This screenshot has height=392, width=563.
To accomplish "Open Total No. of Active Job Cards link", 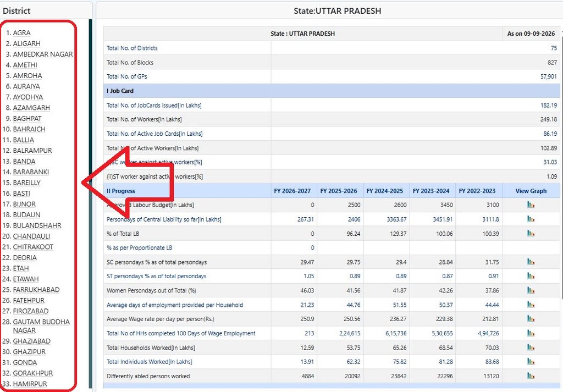I will 154,134.
